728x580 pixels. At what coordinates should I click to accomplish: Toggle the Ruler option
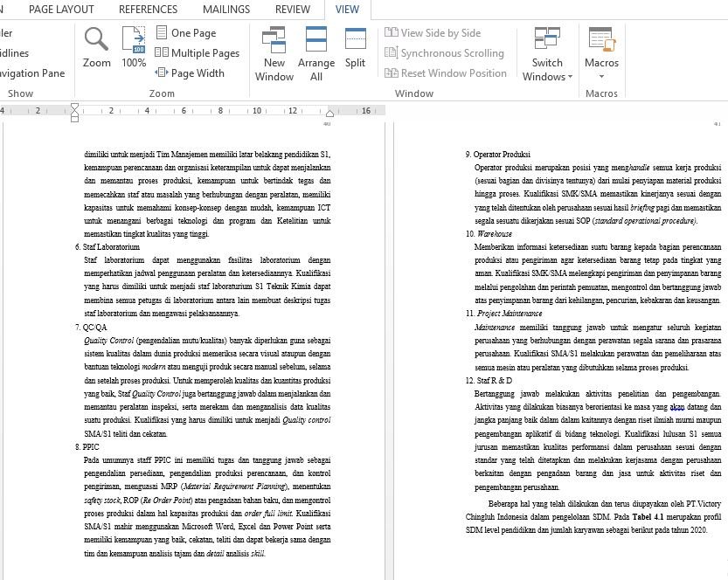click(x=6, y=33)
